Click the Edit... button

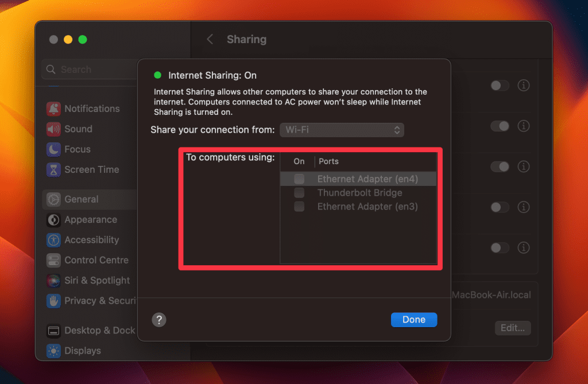click(513, 328)
